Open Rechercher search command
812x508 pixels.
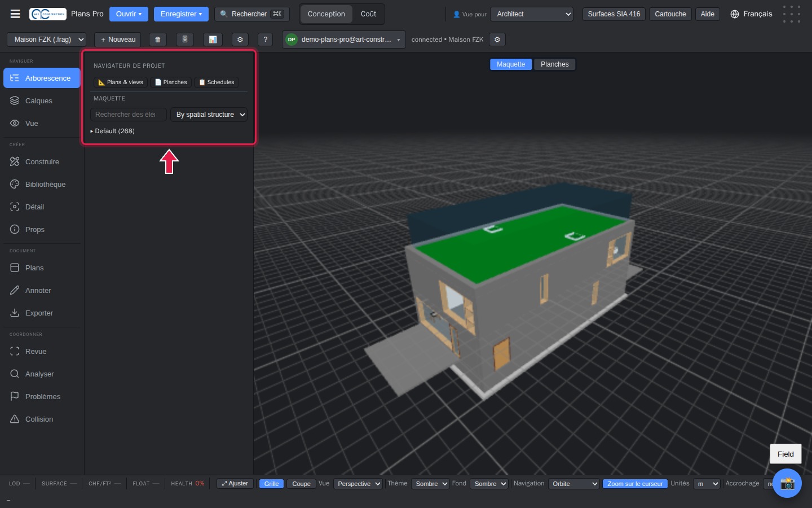point(252,14)
